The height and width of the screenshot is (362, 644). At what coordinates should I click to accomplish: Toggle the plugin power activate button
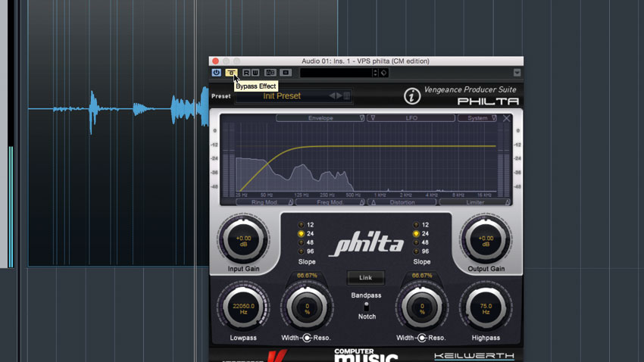pos(216,73)
